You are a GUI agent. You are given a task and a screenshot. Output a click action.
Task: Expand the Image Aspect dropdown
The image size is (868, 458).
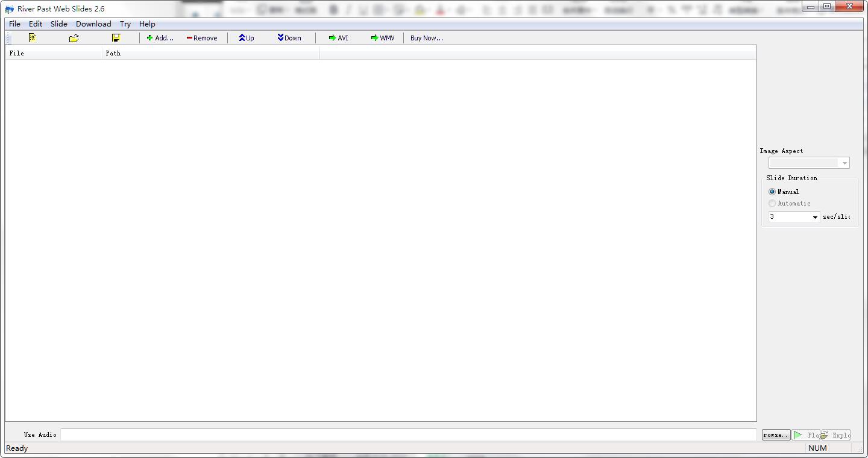coord(844,163)
